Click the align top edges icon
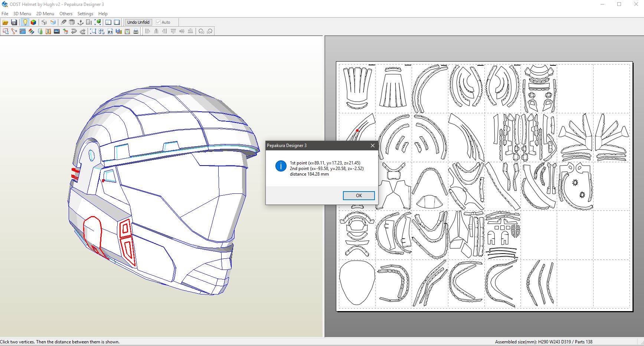This screenshot has height=346, width=644. coord(173,31)
